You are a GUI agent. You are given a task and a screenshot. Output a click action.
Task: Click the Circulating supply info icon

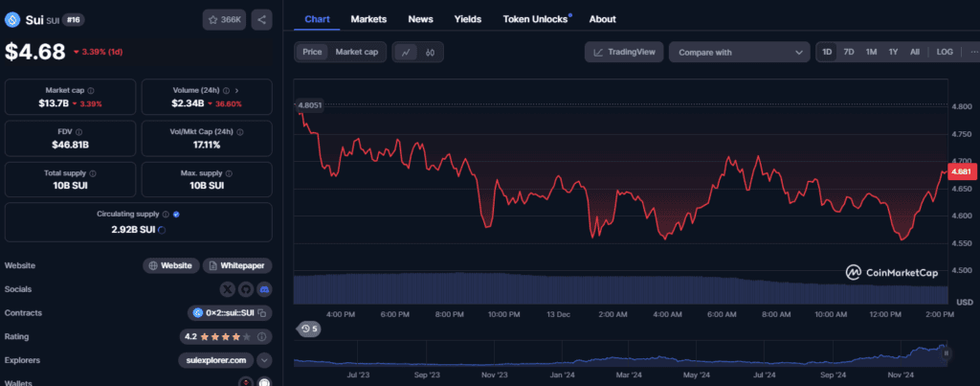click(x=166, y=214)
